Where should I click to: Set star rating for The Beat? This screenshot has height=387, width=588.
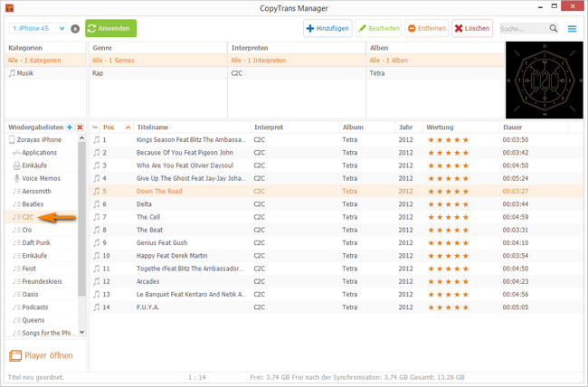449,230
